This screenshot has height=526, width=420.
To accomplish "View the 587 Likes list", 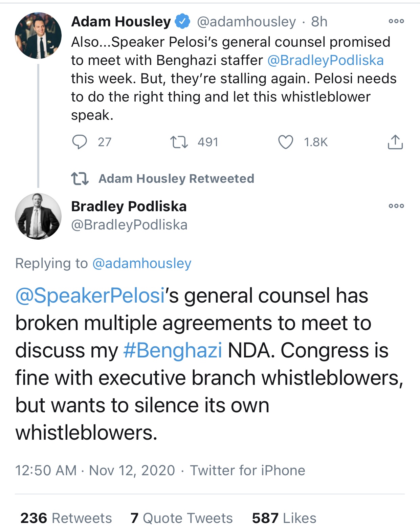I will pyautogui.click(x=284, y=518).
